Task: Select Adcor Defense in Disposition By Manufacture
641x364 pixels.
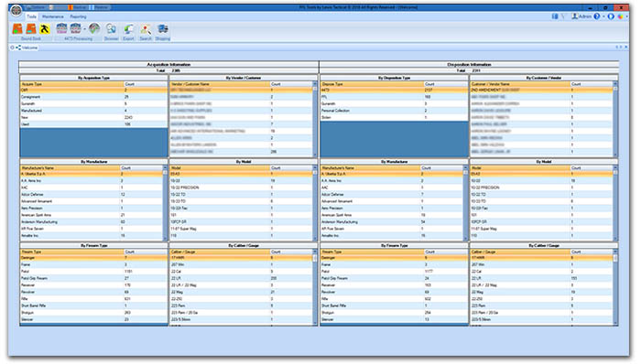Action: pos(392,195)
